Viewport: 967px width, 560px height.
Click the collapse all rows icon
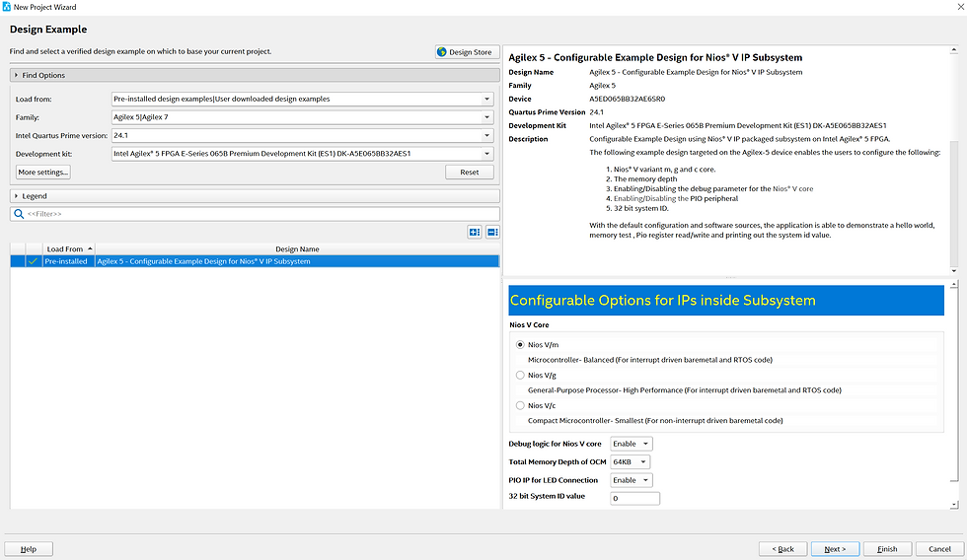click(492, 233)
